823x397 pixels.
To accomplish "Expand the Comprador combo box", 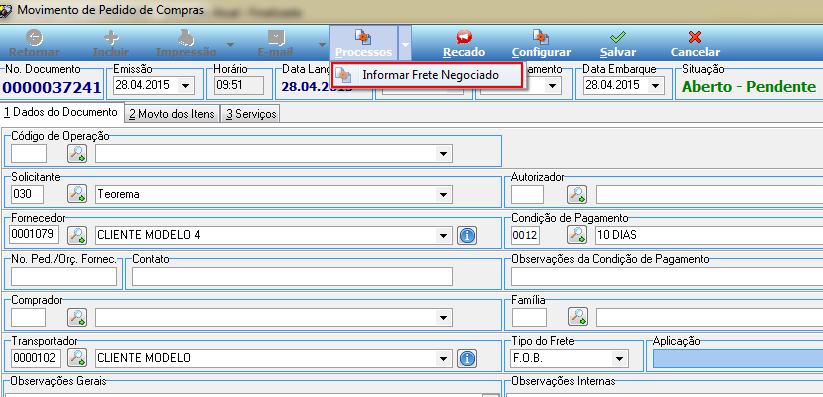I will [x=444, y=318].
